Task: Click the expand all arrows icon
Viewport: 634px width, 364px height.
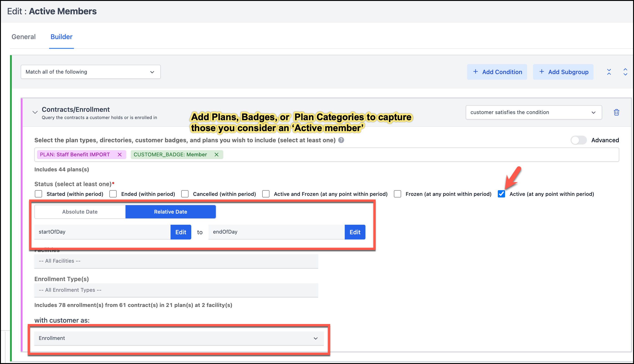Action: [x=625, y=72]
